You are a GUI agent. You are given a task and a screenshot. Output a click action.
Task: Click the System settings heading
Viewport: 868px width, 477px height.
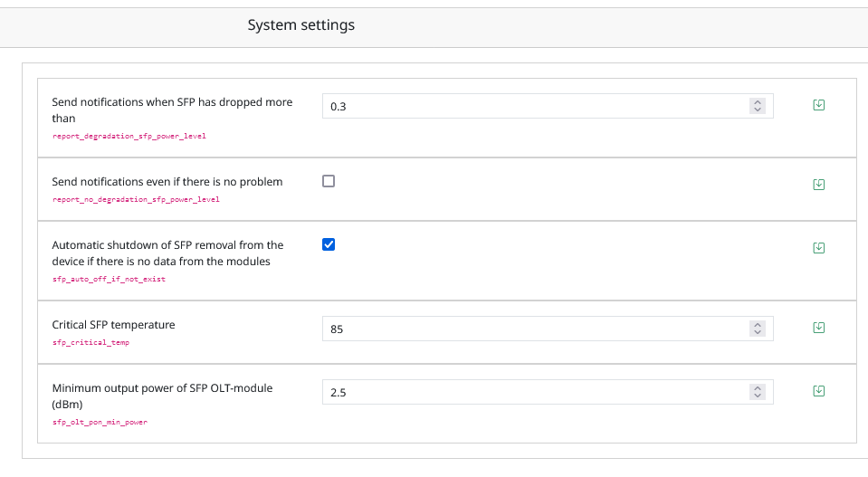point(301,25)
